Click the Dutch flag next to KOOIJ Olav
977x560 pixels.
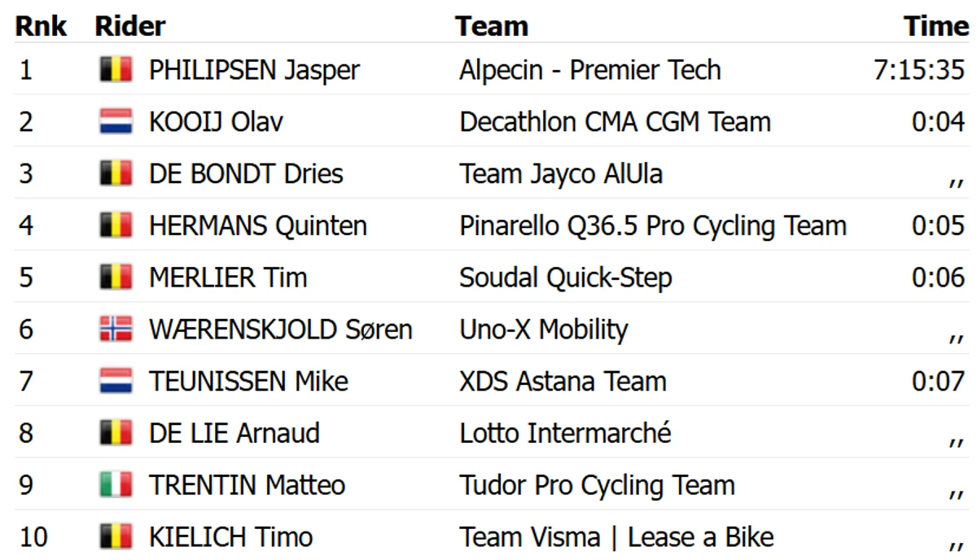[x=116, y=122]
